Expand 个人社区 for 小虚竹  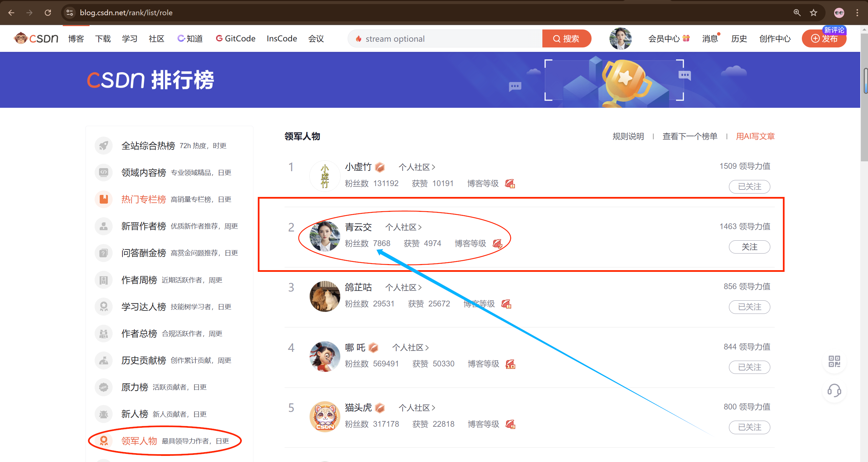[x=417, y=167]
